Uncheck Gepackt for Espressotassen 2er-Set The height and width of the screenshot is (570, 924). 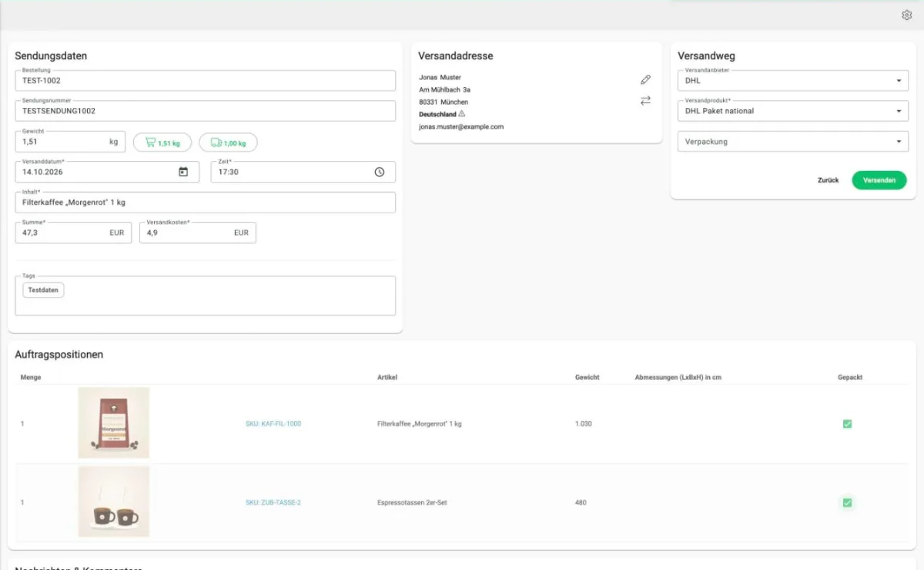[847, 502]
